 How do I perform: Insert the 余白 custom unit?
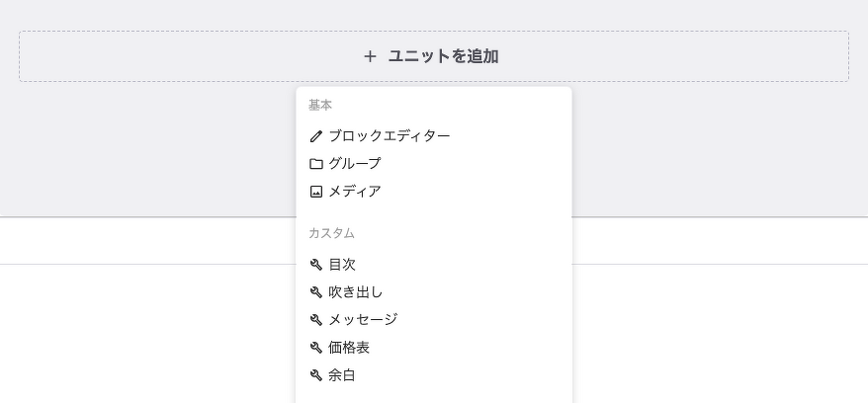(434, 376)
